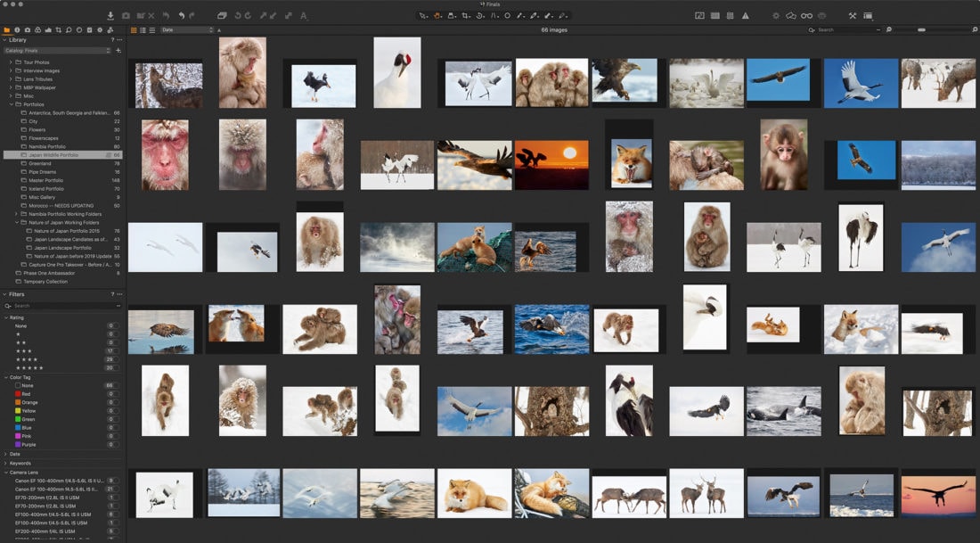This screenshot has height=543, width=980.
Task: Adjust the thumbnail size slider
Action: coord(921,29)
